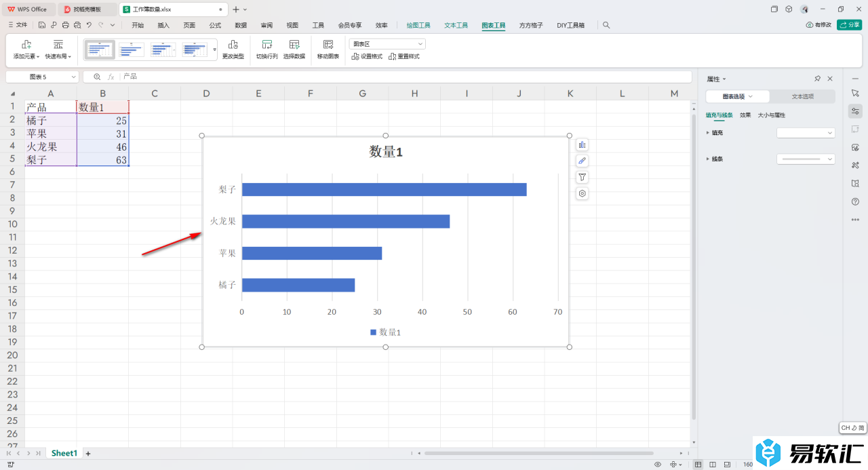The image size is (868, 470).
Task: Select the Sheet1 sheet tab
Action: click(64, 453)
